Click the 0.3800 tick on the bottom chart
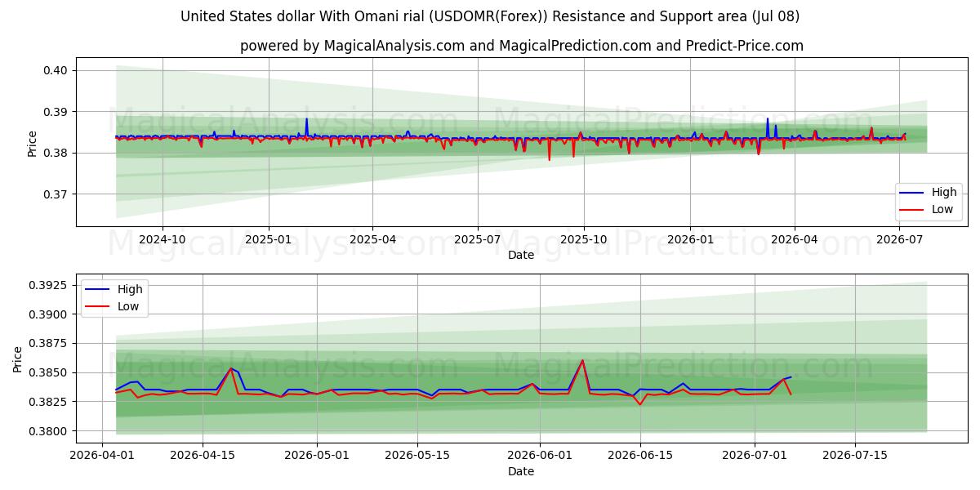Screen dimensions: 980x490 coord(50,431)
